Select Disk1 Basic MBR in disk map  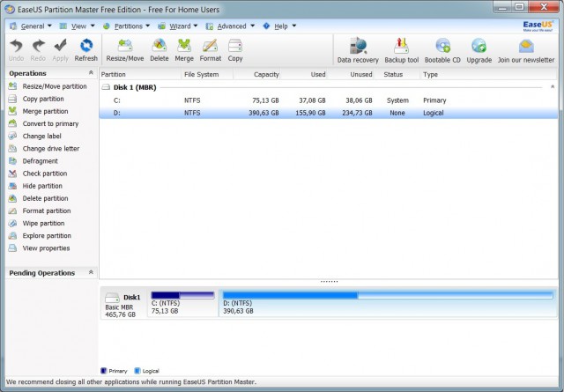tap(123, 304)
